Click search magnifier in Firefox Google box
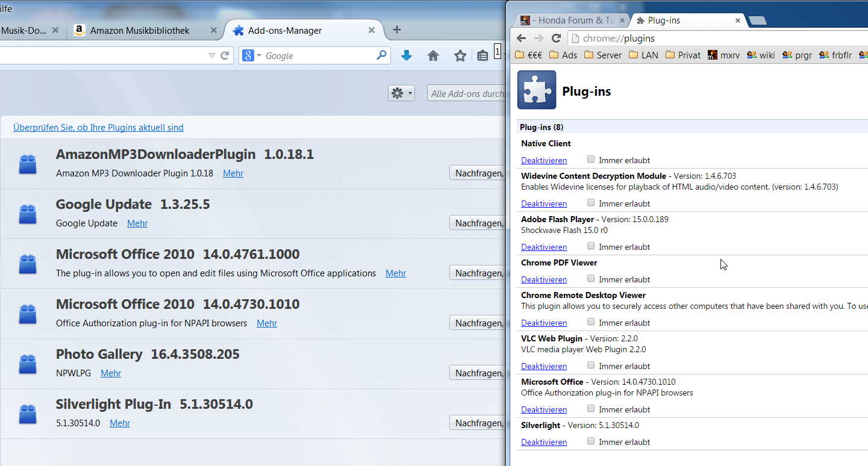 (x=381, y=55)
